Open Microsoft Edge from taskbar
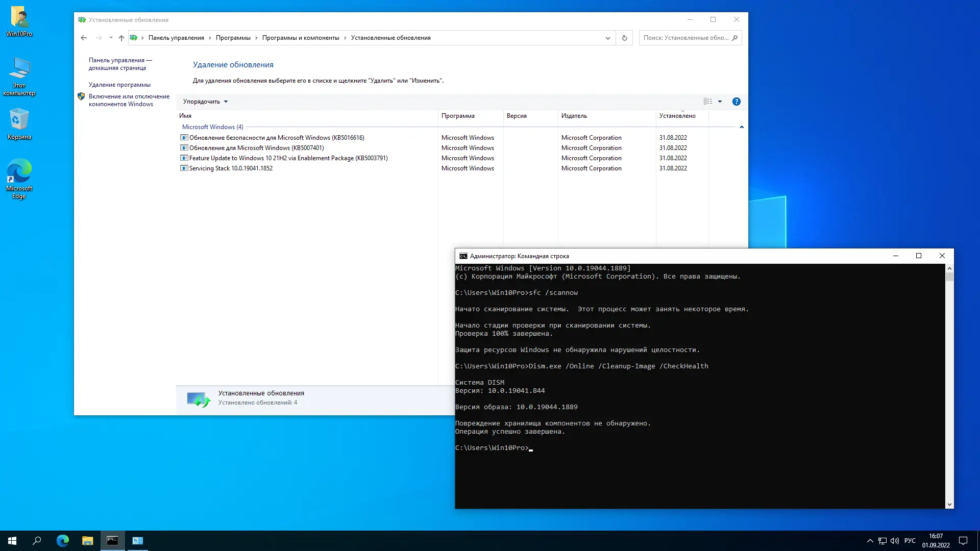This screenshot has height=551, width=980. (62, 541)
